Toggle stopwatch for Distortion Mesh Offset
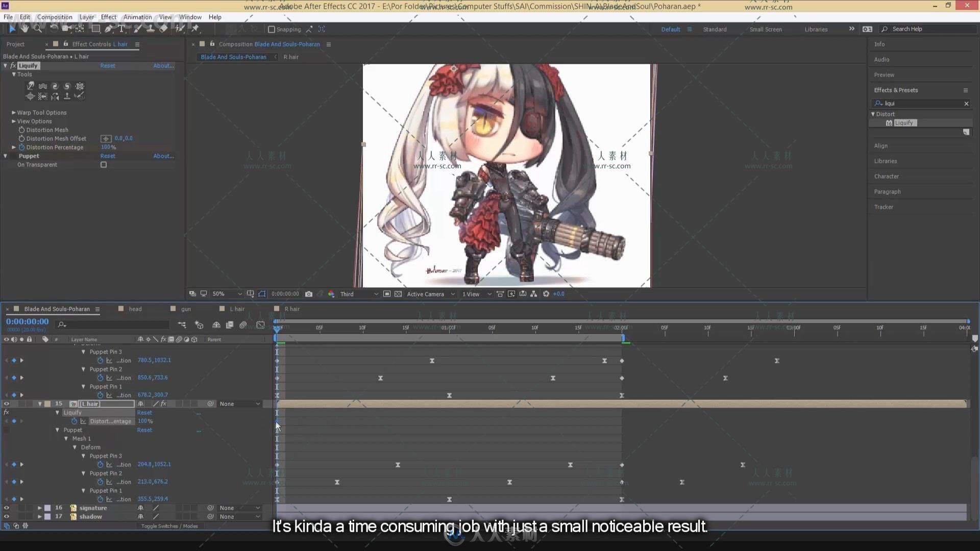This screenshot has height=551, width=980. [21, 139]
